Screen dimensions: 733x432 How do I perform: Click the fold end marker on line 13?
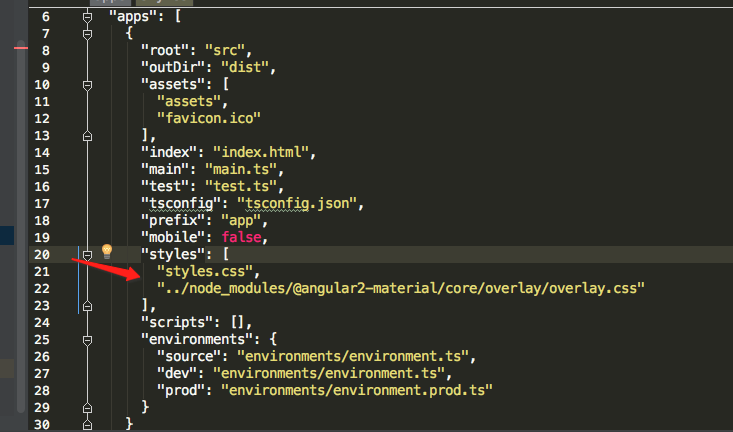(x=87, y=136)
